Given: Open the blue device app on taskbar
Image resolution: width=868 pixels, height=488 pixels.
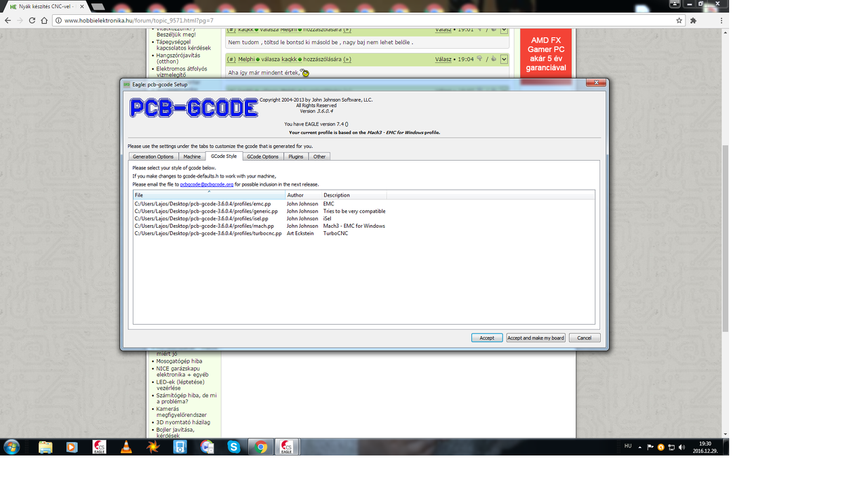Looking at the screenshot, I should pos(180,447).
